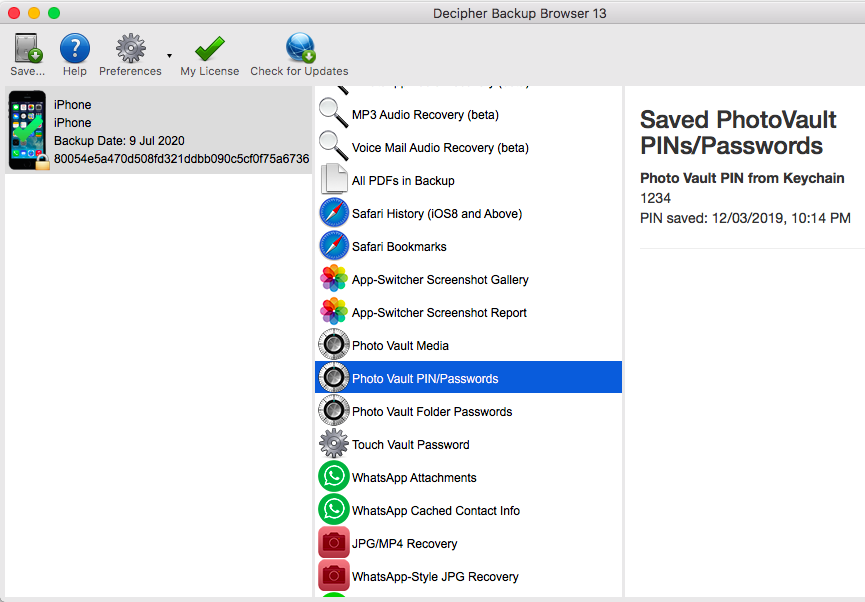Click the magnifier icon for Voice Mail Audio Recovery

tap(334, 146)
